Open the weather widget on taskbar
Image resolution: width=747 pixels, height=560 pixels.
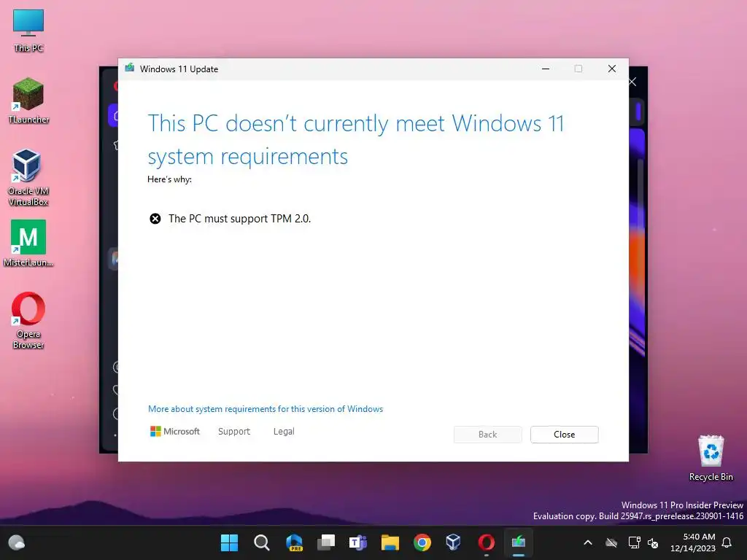point(17,542)
